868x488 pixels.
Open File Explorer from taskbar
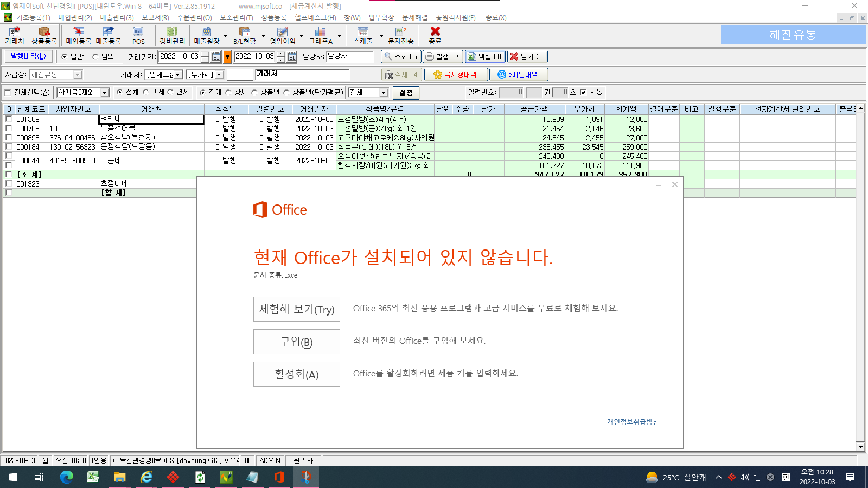click(119, 477)
